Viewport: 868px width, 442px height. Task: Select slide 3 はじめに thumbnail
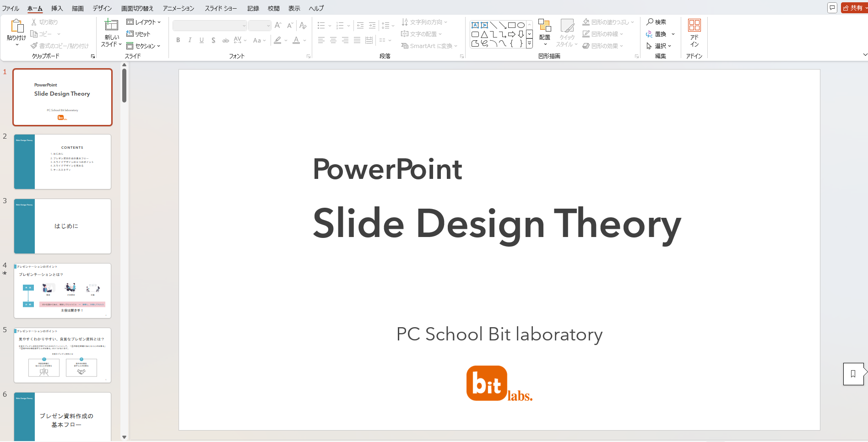coord(63,226)
